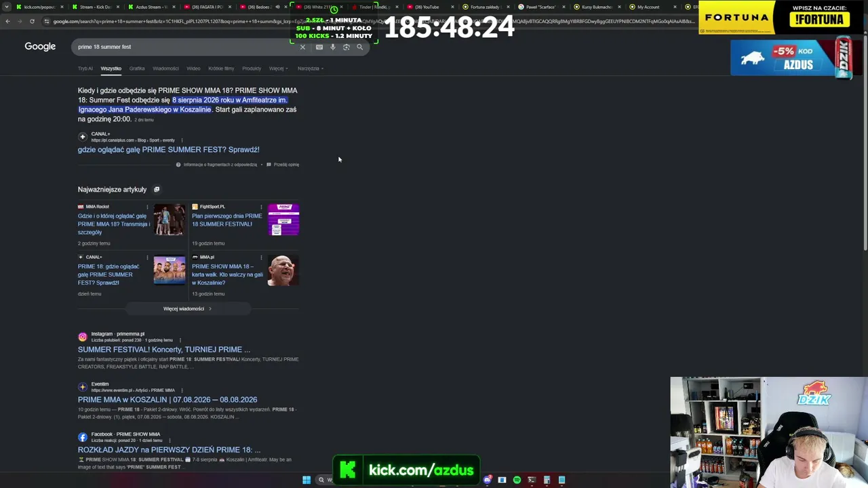Expand the Narzędzia tools dropdown

(x=311, y=68)
